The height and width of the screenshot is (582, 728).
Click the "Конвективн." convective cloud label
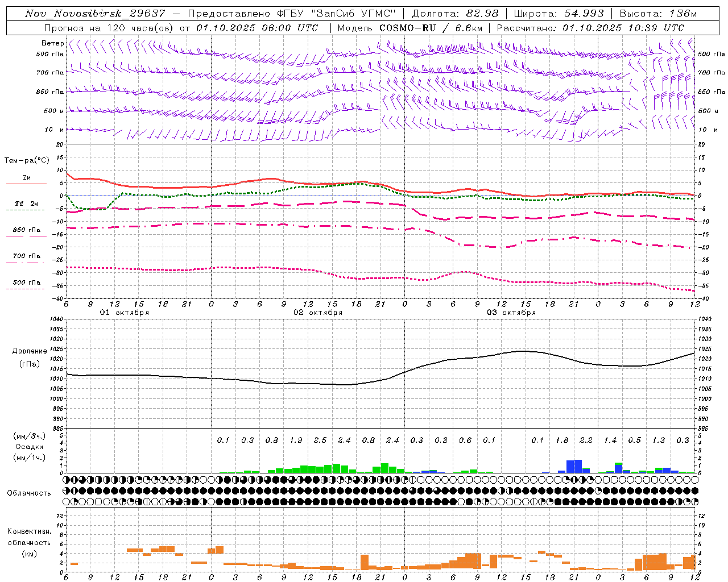coord(29,531)
